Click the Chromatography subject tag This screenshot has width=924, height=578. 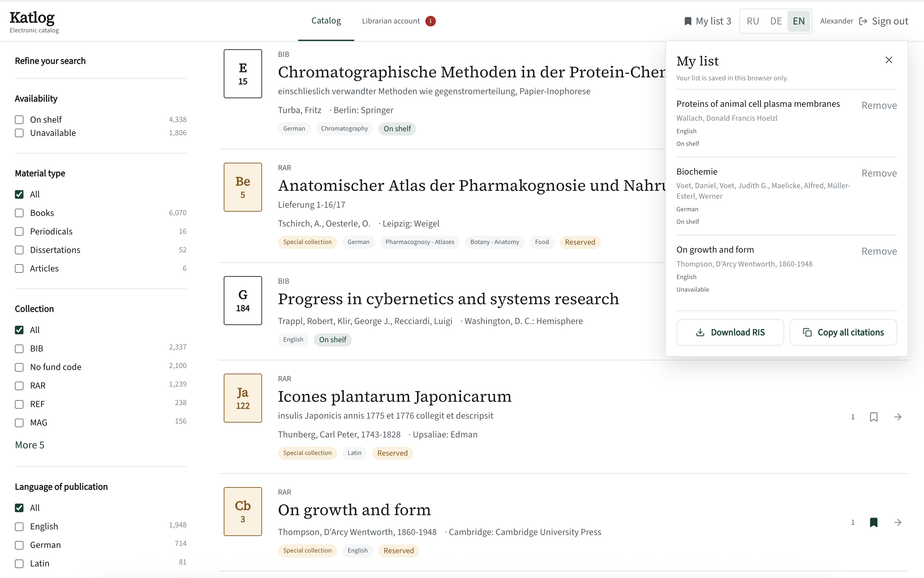click(x=344, y=129)
